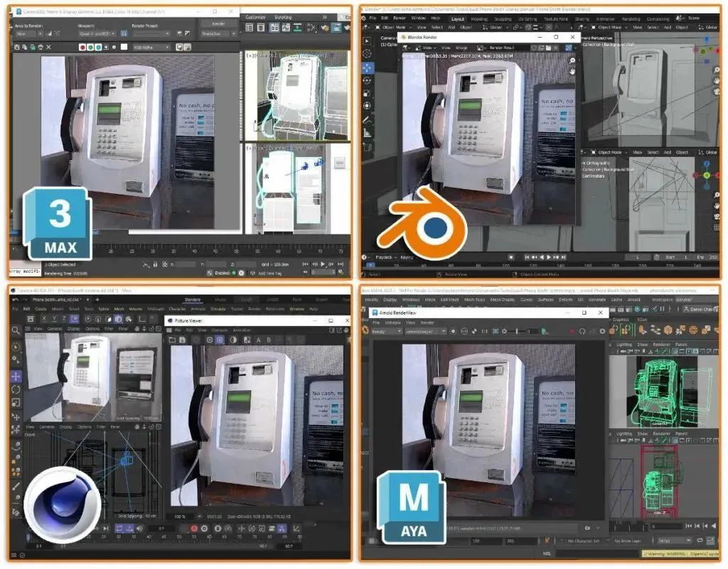728x569 pixels.
Task: Toggle the selection lock icon in 3ds Max status bar
Action: click(155, 264)
